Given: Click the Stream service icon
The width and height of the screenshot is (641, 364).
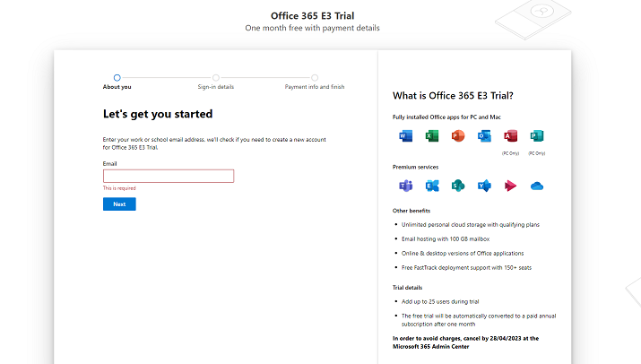Looking at the screenshot, I should 511,186.
